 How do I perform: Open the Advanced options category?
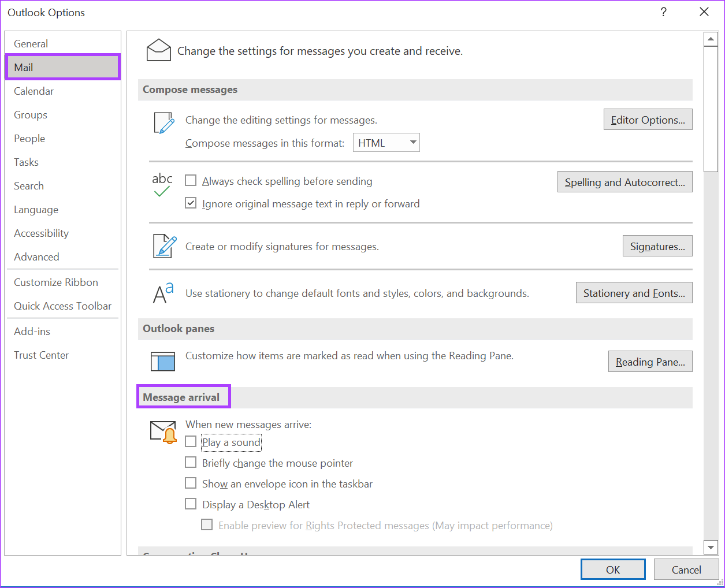pyautogui.click(x=62, y=257)
